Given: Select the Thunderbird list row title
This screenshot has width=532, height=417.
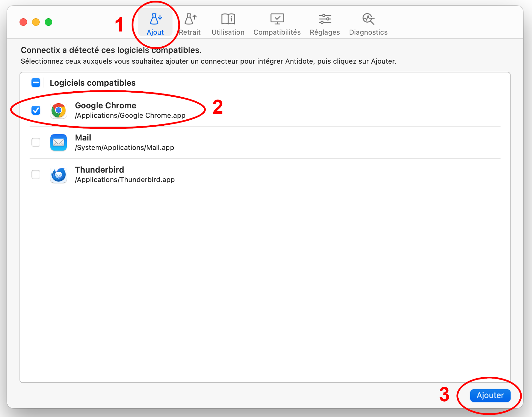Looking at the screenshot, I should [99, 170].
